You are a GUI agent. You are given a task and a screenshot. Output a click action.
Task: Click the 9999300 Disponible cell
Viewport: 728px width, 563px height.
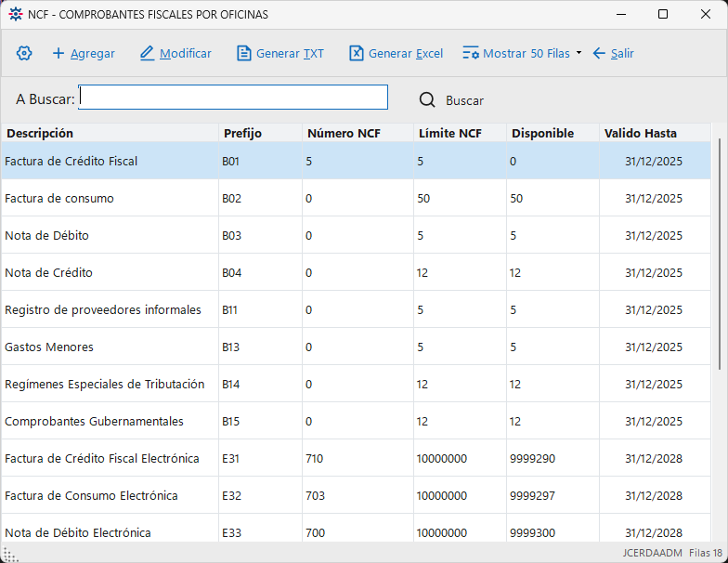(553, 528)
